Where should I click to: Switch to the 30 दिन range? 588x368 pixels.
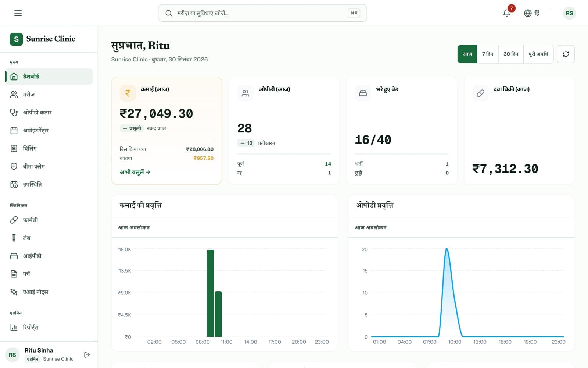tap(511, 54)
